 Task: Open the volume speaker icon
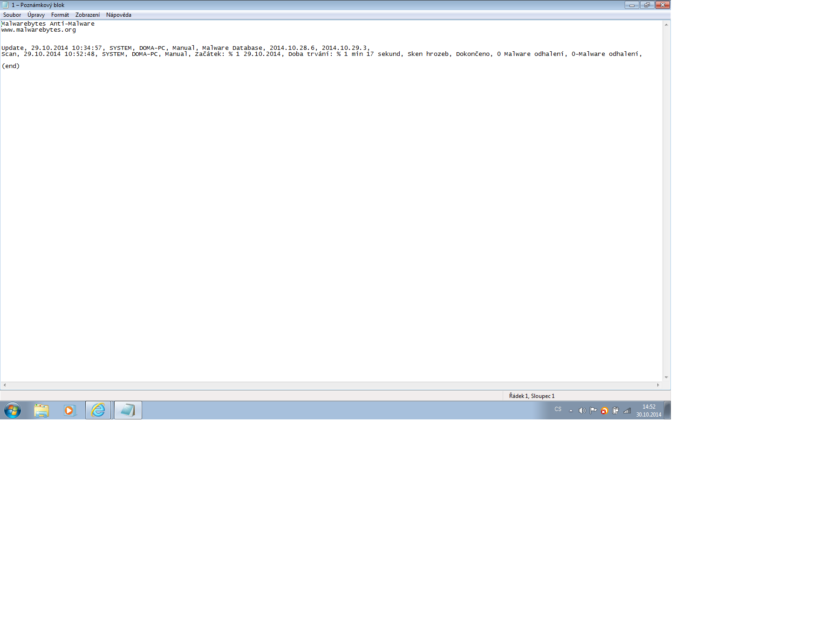pos(582,411)
